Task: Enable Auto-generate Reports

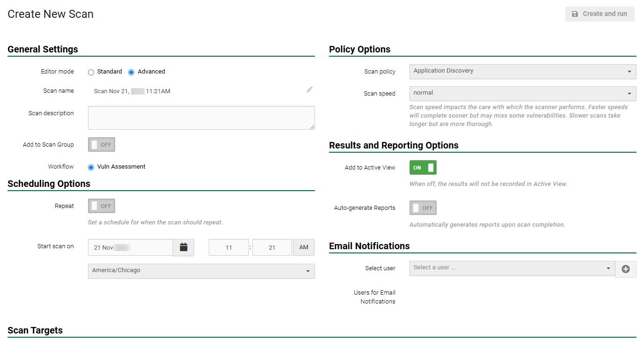Action: coord(423,208)
